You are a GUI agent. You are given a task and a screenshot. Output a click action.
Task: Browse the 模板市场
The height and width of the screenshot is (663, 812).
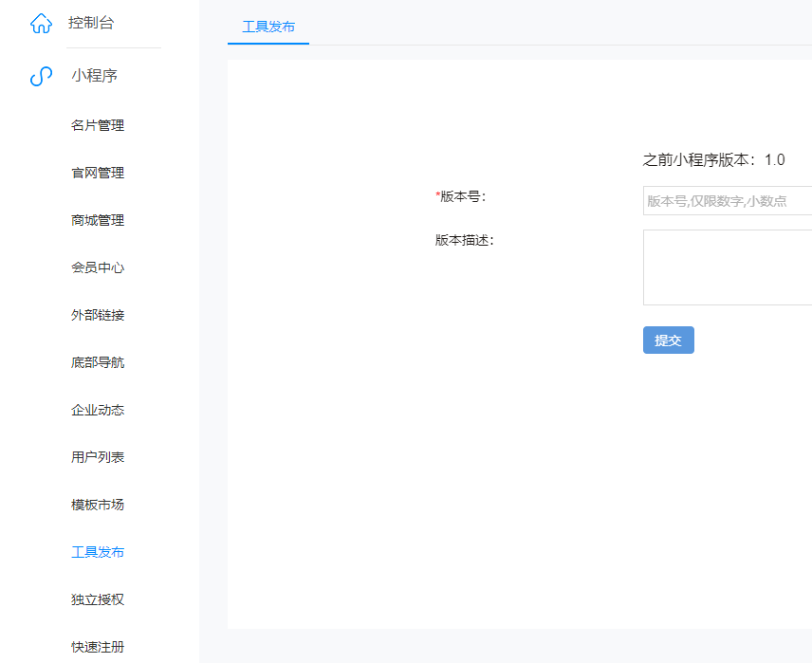point(98,505)
